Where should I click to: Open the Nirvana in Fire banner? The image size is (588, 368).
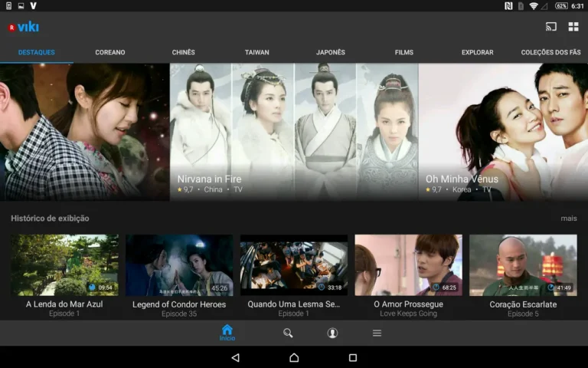[x=294, y=132]
